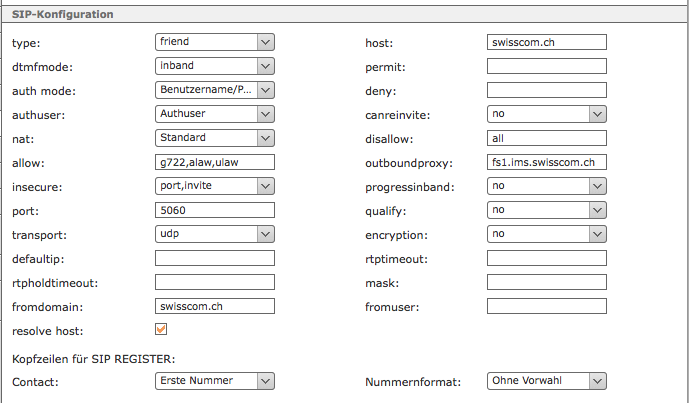689x403 pixels.
Task: Focus the allow codecs input field
Action: pyautogui.click(x=215, y=162)
